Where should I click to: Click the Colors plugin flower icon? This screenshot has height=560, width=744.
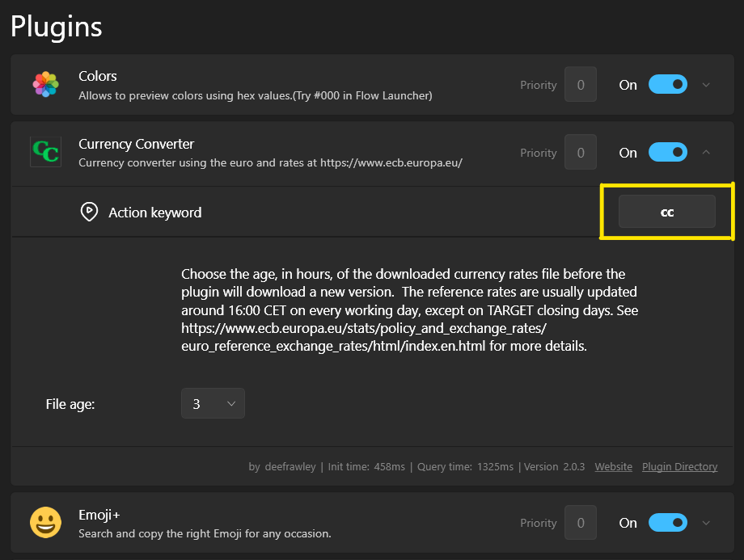pos(45,84)
